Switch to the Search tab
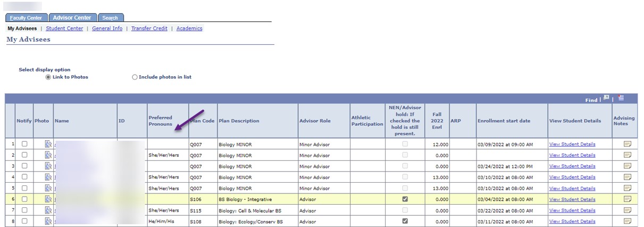Image resolution: width=644 pixels, height=227 pixels. point(110,18)
